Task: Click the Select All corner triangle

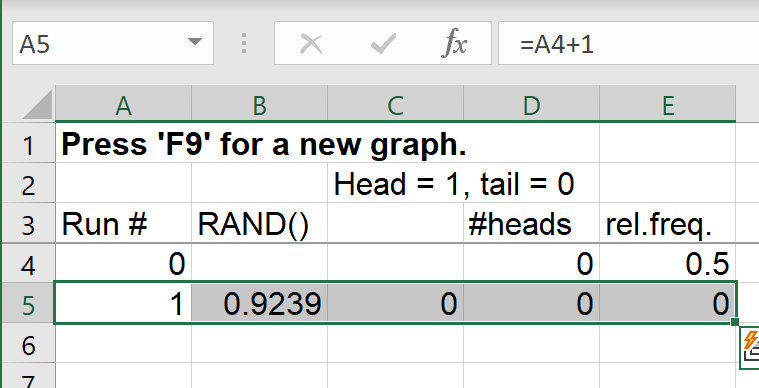Action: click(x=37, y=104)
